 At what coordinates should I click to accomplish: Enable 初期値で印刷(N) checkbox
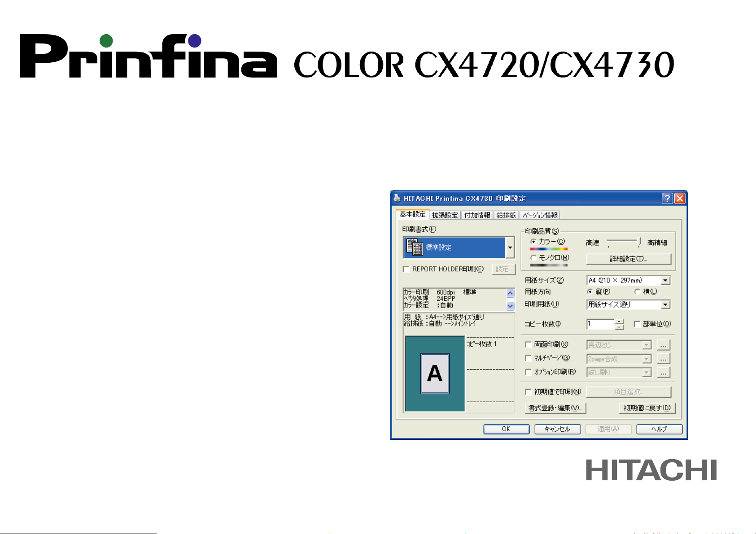(528, 392)
